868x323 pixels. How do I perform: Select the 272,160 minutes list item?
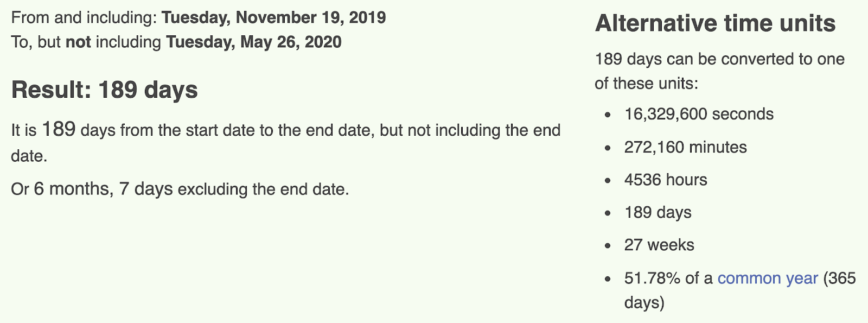685,147
